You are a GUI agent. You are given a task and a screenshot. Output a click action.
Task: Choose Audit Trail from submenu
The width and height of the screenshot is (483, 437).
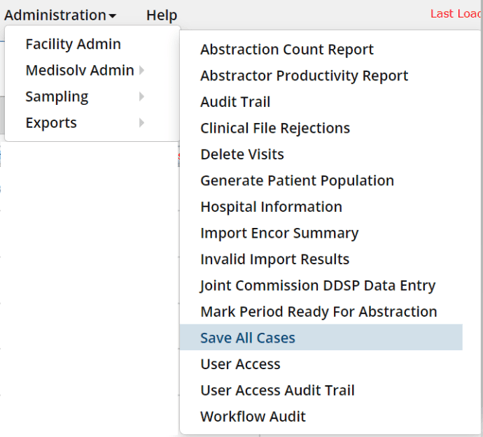coord(235,102)
